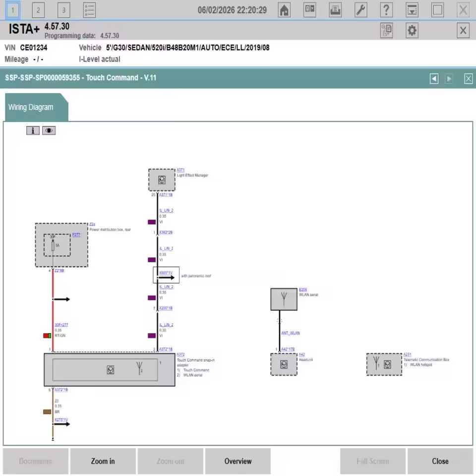This screenshot has width=476, height=476.
Task: Switch to operation tab 2
Action: [x=38, y=10]
